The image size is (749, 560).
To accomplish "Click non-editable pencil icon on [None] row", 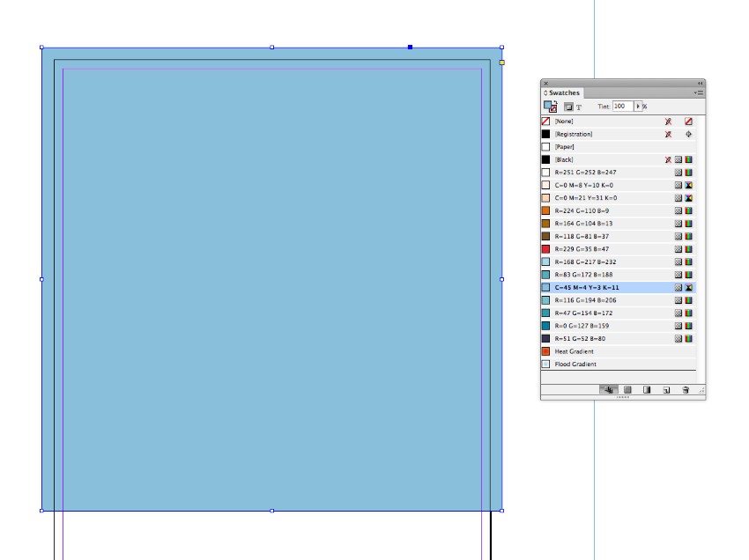I will tap(668, 122).
